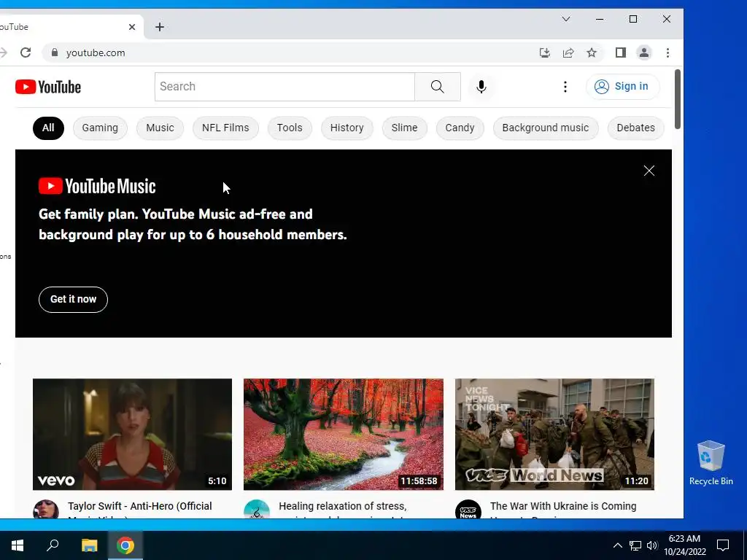Toggle the Chrome side panel
Image resolution: width=747 pixels, height=560 pixels.
620,52
